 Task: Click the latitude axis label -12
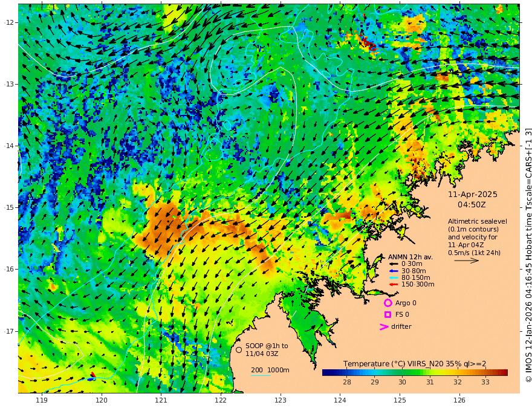(x=9, y=22)
